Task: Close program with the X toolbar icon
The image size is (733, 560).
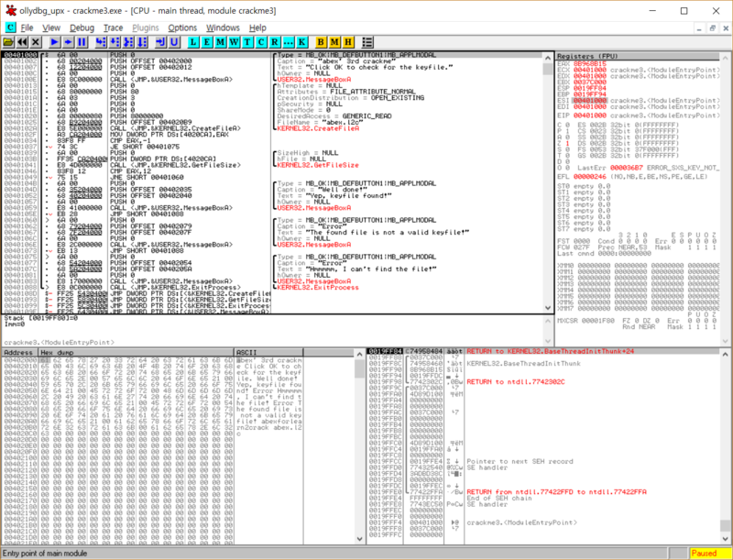Action: [36, 42]
